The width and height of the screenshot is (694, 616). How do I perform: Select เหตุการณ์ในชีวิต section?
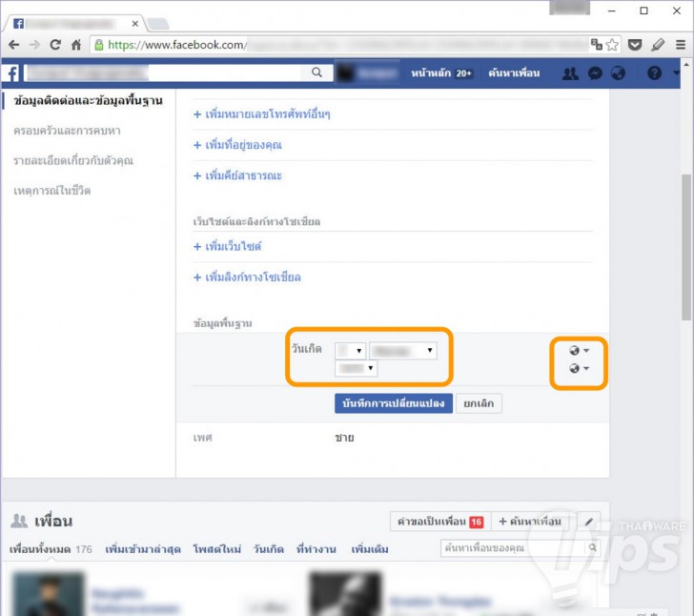pos(51,191)
